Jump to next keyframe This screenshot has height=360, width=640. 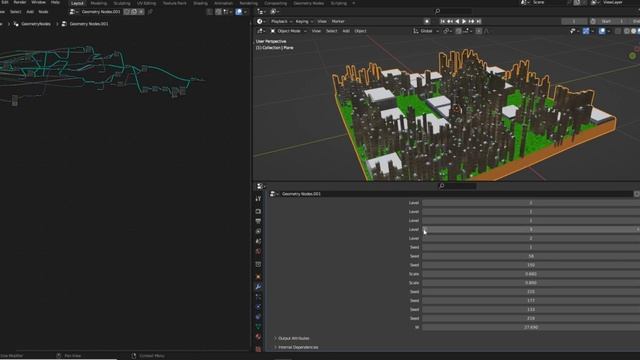pyautogui.click(x=471, y=21)
